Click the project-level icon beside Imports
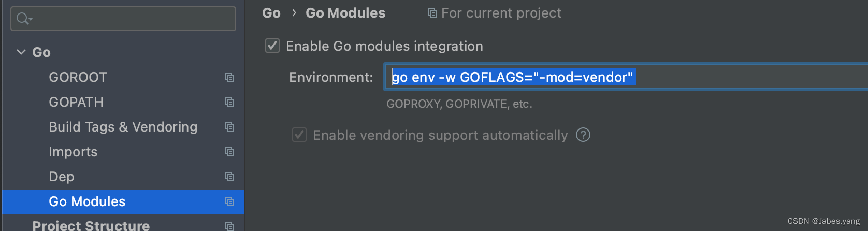The width and height of the screenshot is (868, 231). point(229,152)
